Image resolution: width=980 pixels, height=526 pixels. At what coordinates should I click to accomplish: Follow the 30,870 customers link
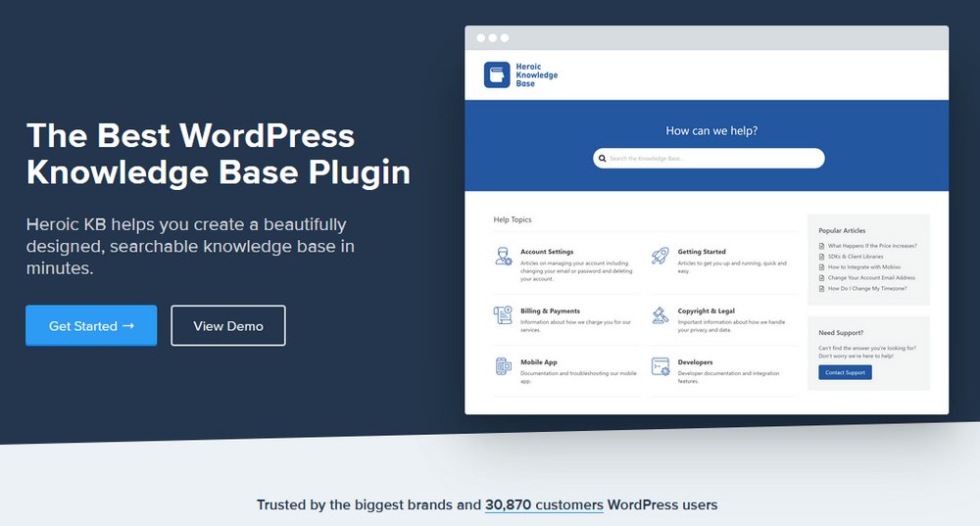(x=544, y=504)
